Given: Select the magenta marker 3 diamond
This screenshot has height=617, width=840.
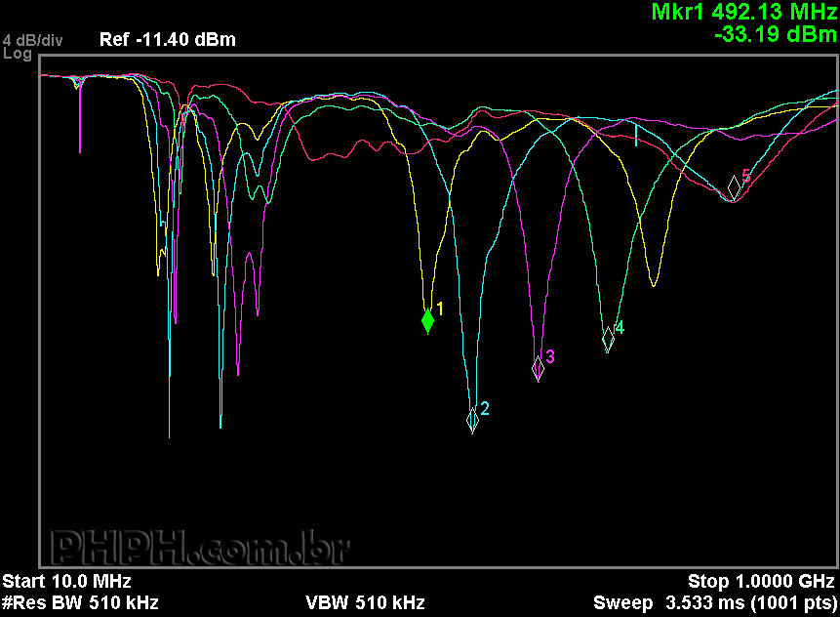Looking at the screenshot, I should pyautogui.click(x=538, y=368).
